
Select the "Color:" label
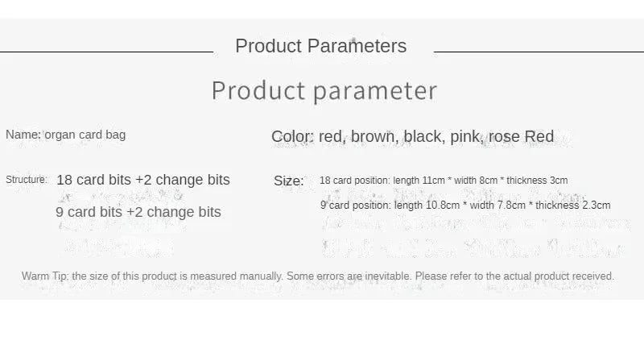pyautogui.click(x=292, y=136)
